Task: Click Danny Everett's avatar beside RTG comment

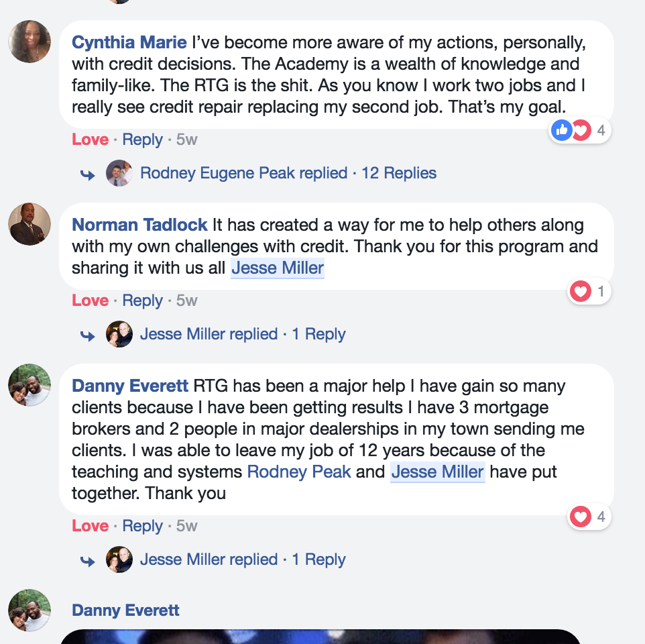Action: point(30,385)
